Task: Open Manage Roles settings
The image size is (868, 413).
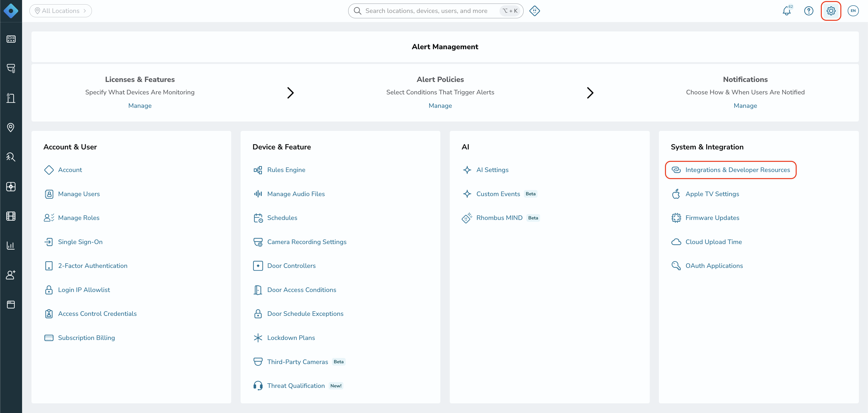Action: [x=78, y=218]
